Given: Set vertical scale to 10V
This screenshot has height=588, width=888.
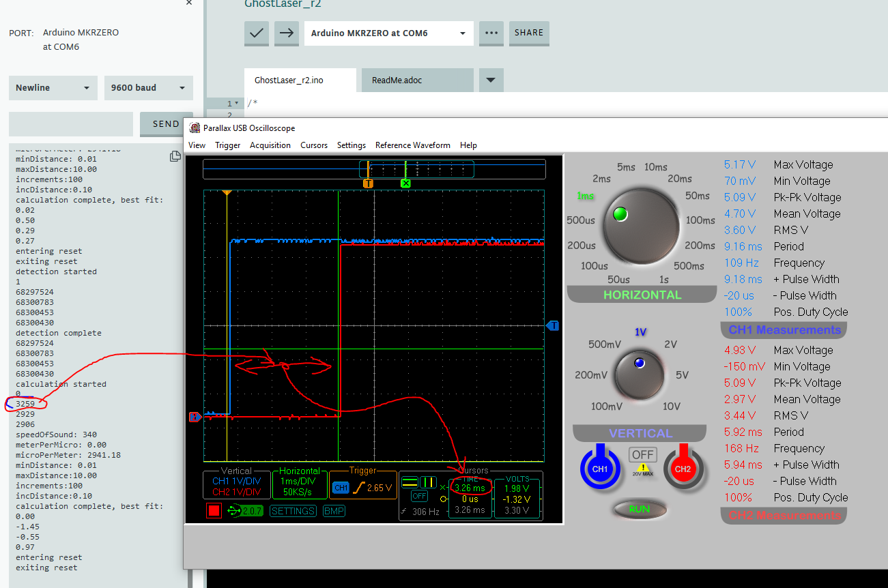Looking at the screenshot, I should pos(671,407).
